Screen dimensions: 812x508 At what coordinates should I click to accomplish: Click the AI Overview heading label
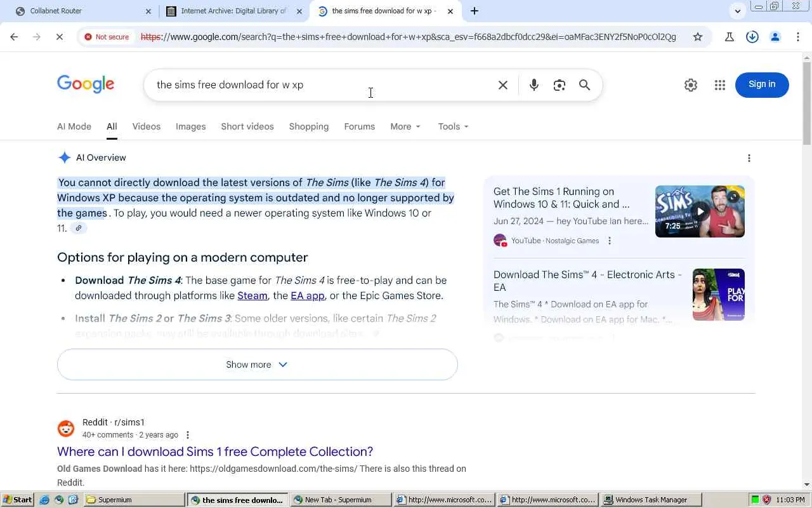pos(101,158)
